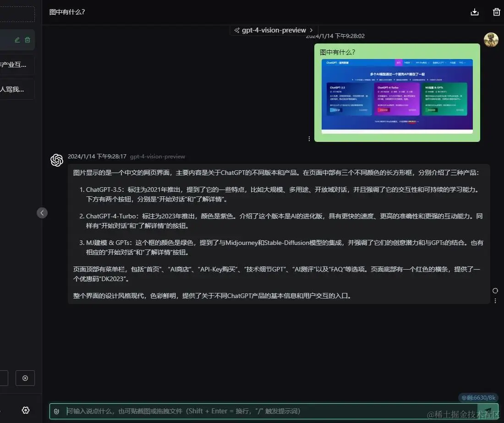Click the user avatar picture

pos(491,40)
